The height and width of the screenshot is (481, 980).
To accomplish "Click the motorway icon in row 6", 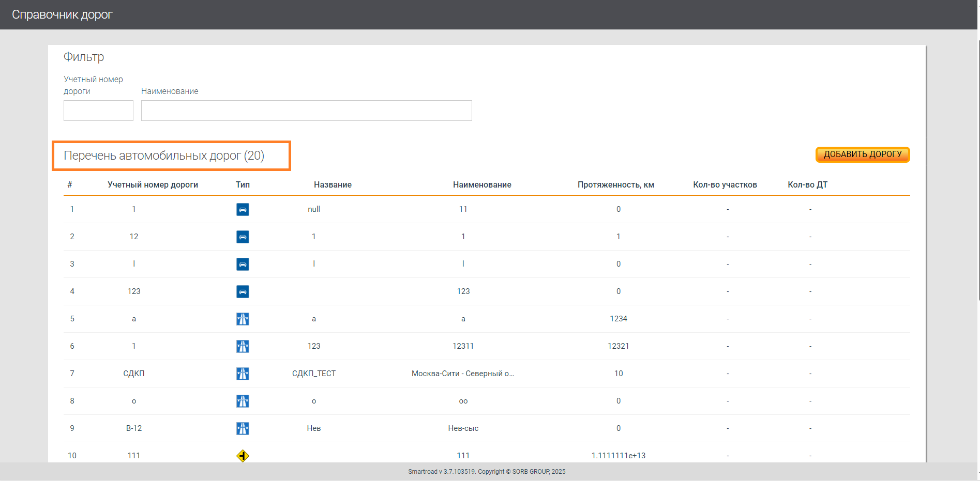I will (x=243, y=346).
